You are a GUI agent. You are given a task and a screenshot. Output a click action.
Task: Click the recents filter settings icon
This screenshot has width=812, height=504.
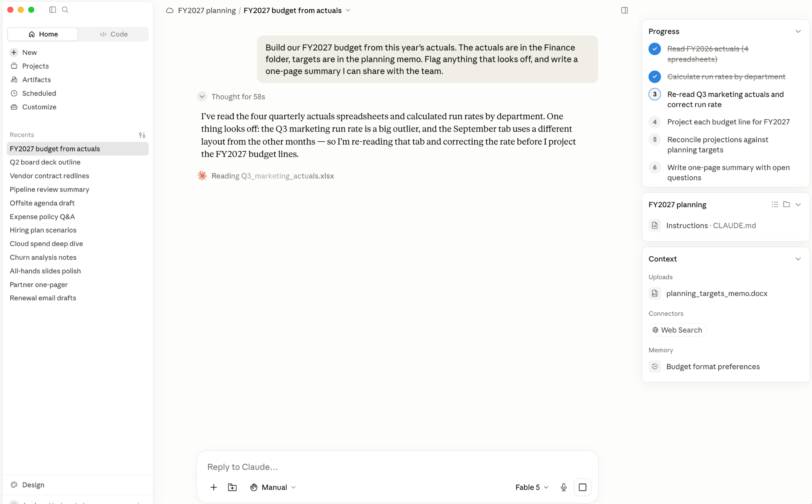coord(142,135)
